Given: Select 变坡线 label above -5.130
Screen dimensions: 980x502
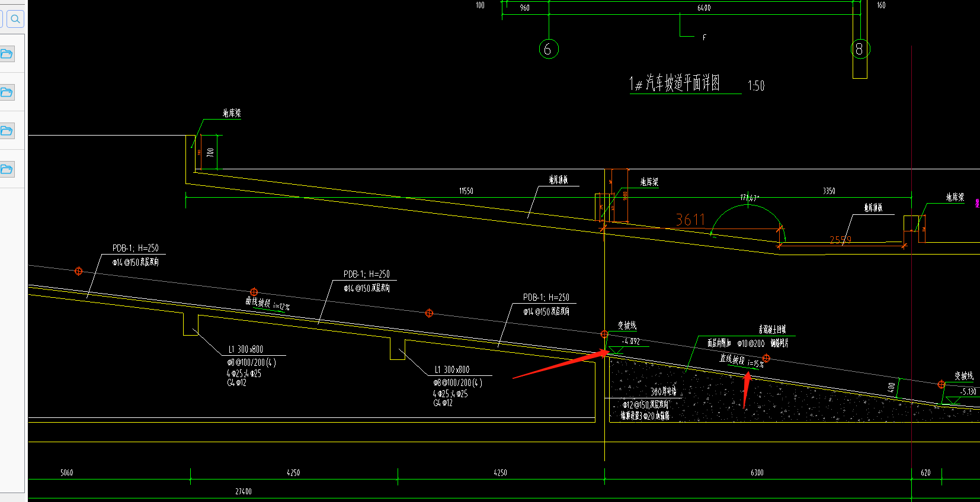Looking at the screenshot, I should click(x=964, y=376).
